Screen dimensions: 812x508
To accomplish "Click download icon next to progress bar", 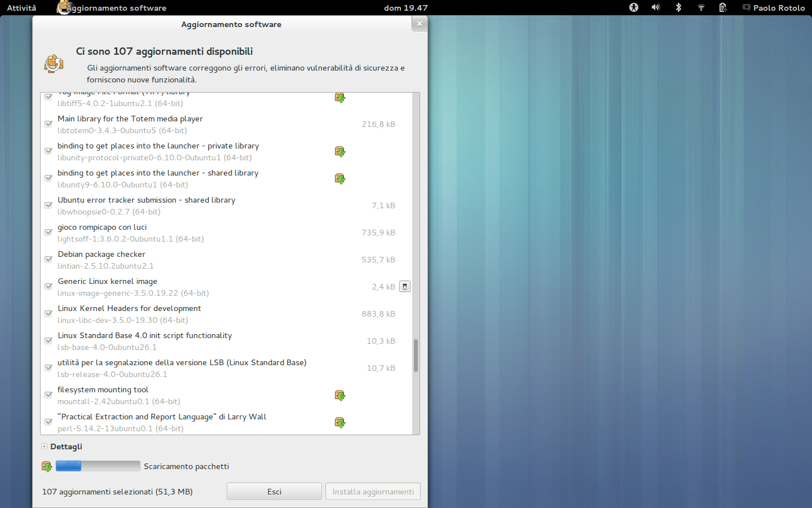I will [x=47, y=466].
